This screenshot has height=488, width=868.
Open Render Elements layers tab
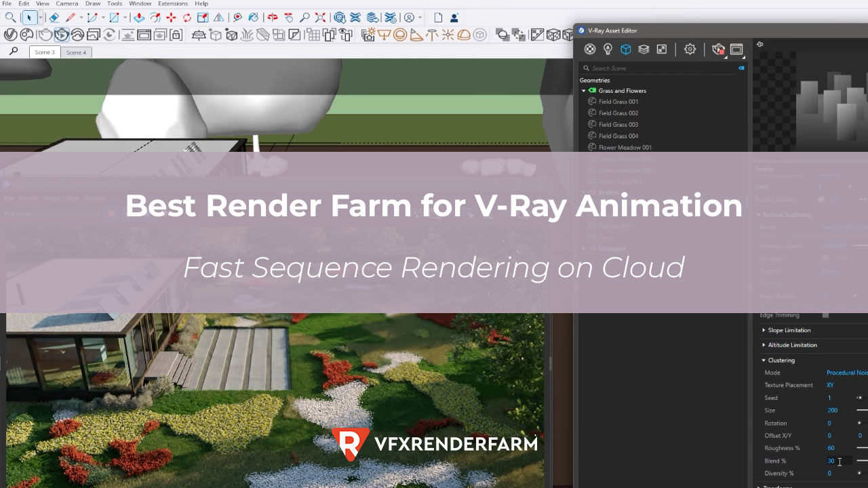tap(644, 49)
